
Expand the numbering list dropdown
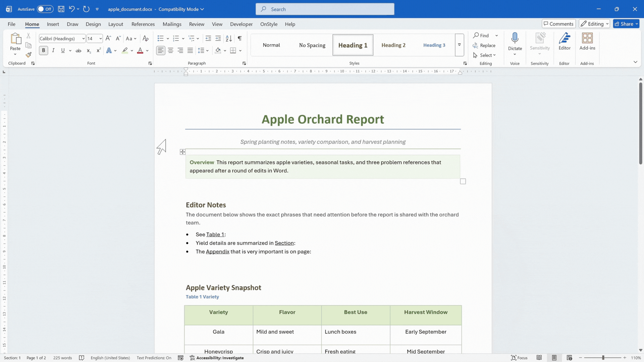[183, 39]
